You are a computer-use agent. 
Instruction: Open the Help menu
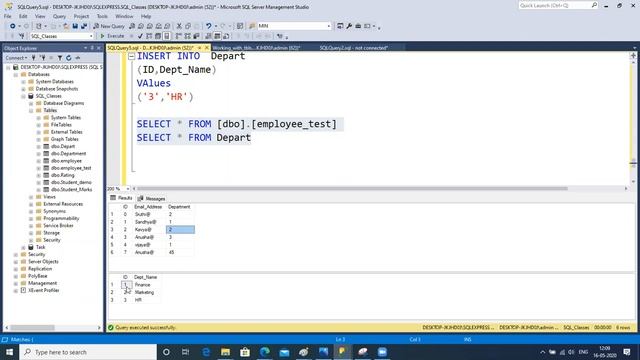point(146,16)
